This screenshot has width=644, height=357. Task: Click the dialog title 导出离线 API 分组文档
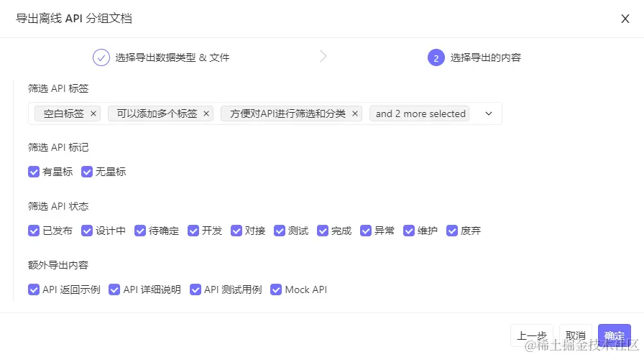[74, 19]
